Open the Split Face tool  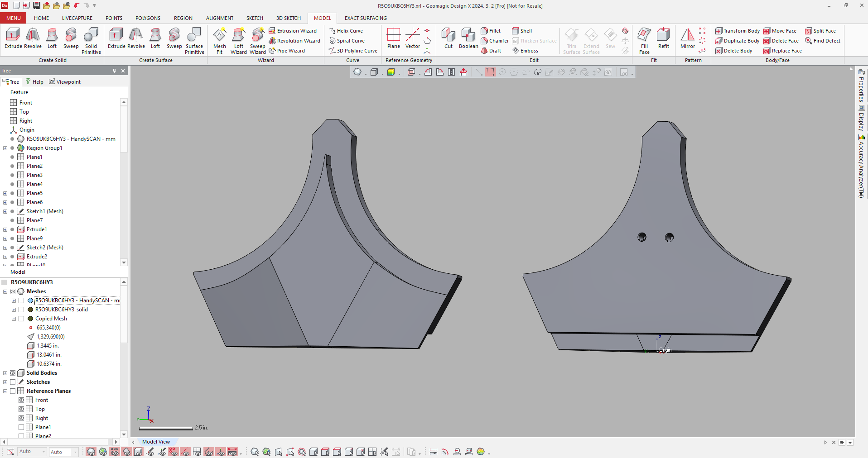820,31
